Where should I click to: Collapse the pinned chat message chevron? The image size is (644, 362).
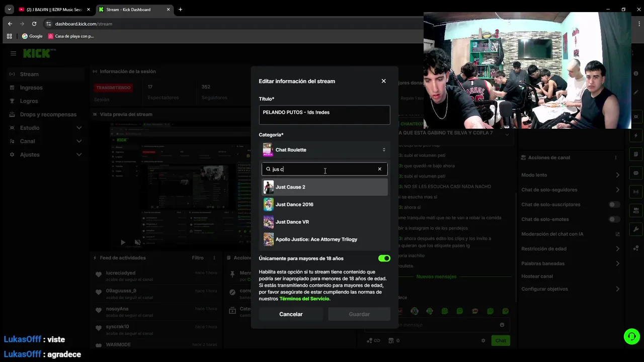tap(507, 134)
